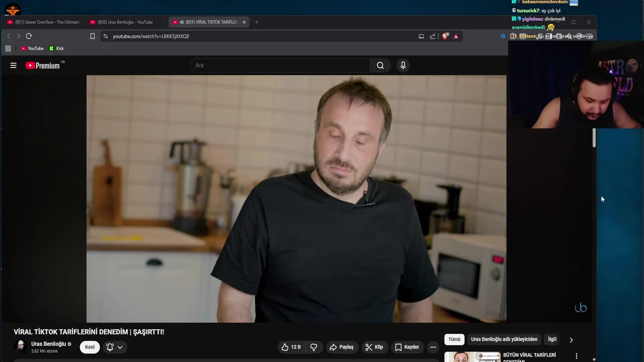This screenshot has height=362, width=644.
Task: Switch to Sewer Overflow tab
Action: click(43, 22)
